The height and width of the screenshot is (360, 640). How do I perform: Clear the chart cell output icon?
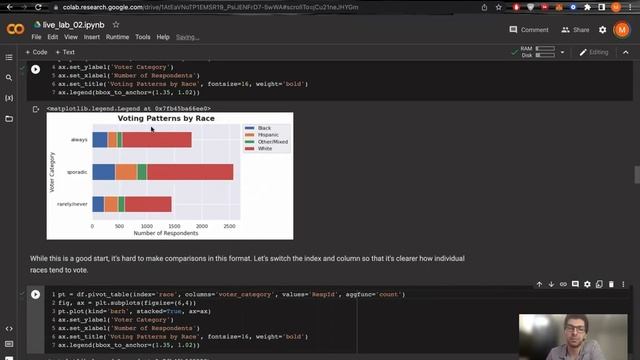(36, 109)
